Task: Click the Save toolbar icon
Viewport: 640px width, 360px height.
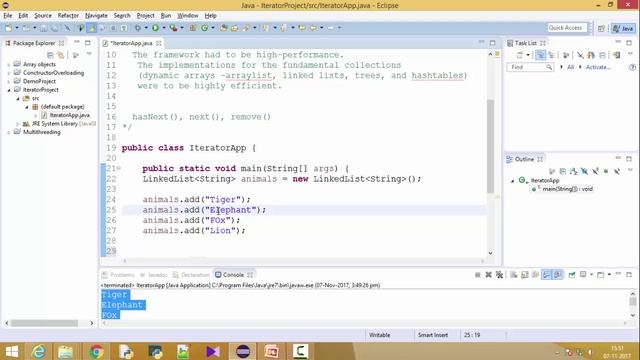Action: [x=43, y=28]
